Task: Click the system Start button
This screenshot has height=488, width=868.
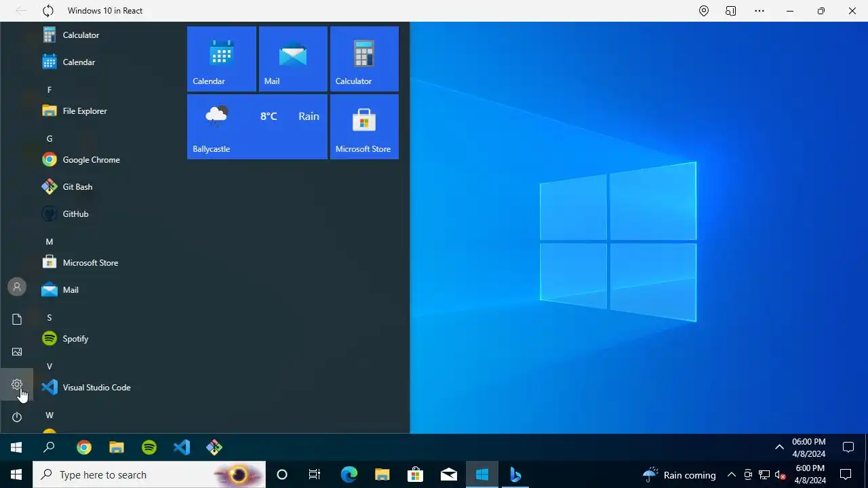Action: (16, 474)
